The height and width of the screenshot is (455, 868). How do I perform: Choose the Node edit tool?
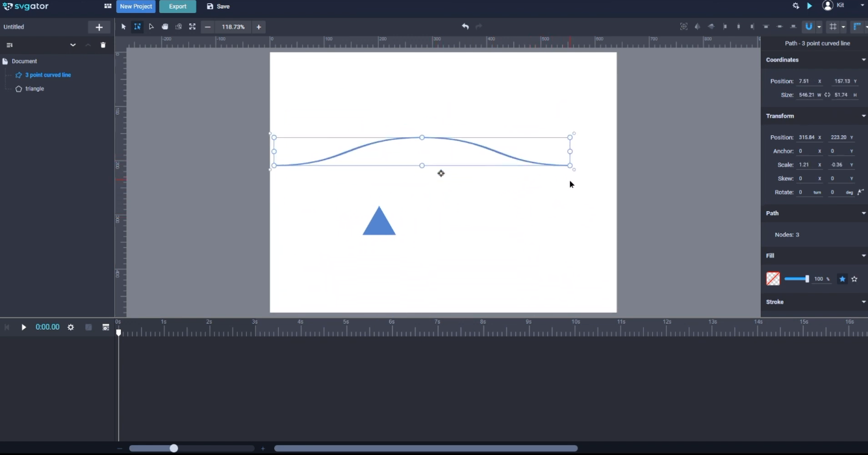[151, 27]
